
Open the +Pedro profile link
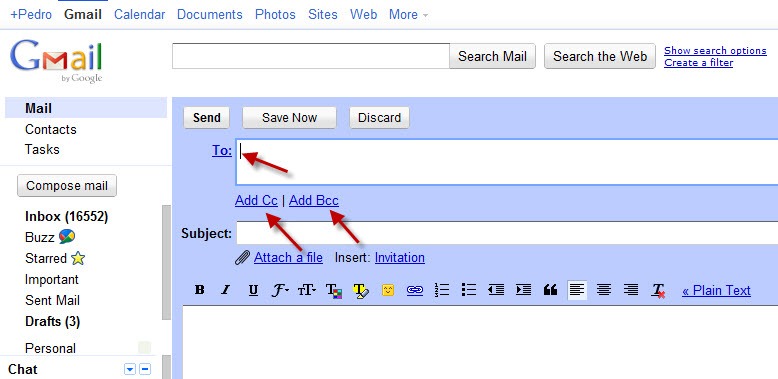click(x=31, y=14)
